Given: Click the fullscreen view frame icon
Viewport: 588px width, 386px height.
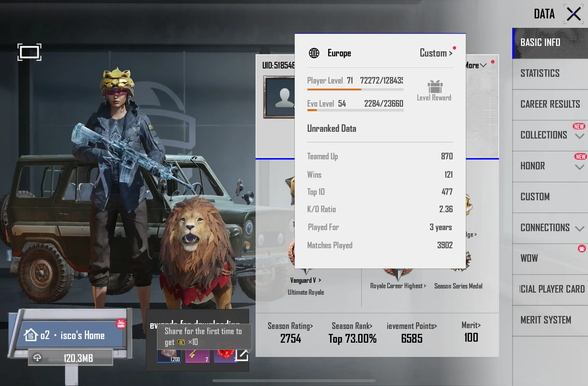Looking at the screenshot, I should click(29, 52).
